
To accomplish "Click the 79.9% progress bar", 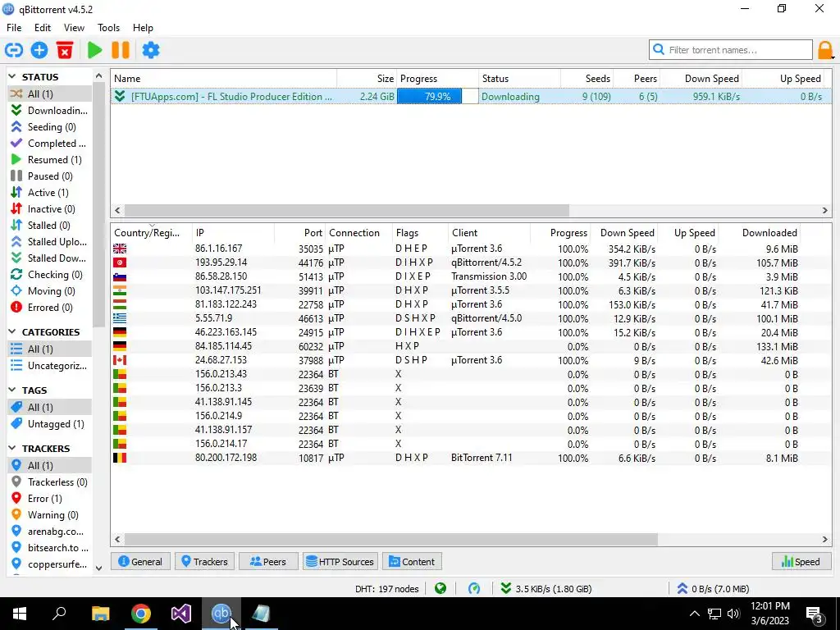I will pos(438,97).
